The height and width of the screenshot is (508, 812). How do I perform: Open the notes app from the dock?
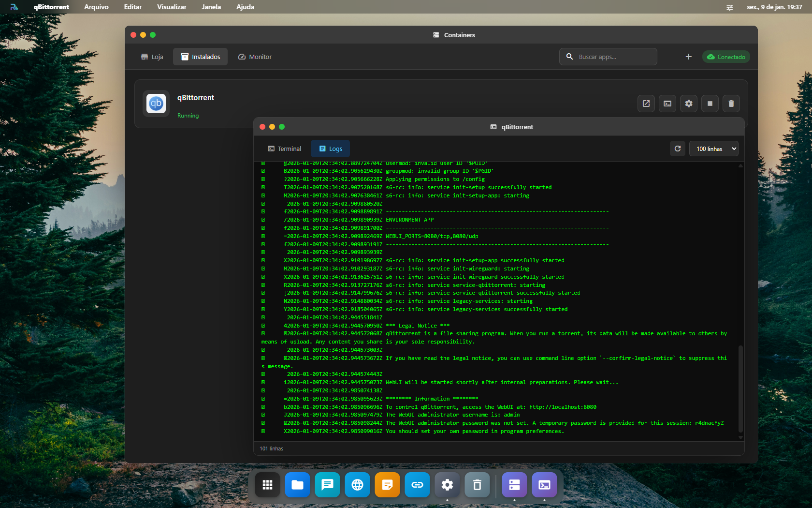(x=387, y=484)
